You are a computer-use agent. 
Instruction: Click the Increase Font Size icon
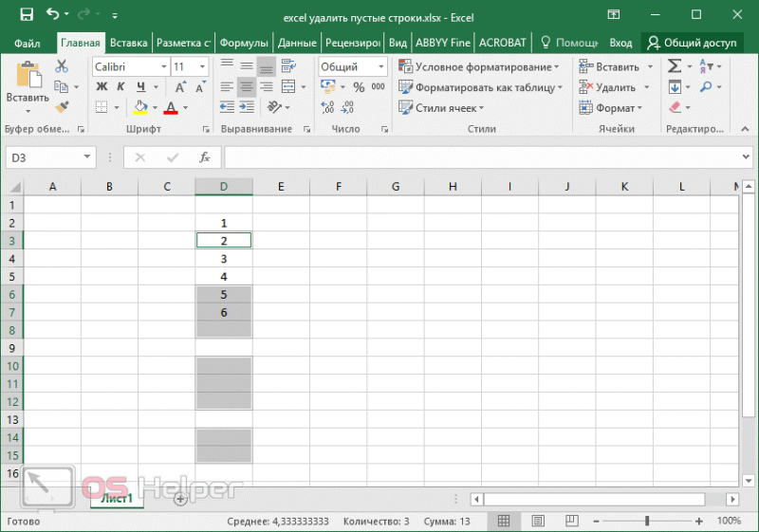click(180, 87)
